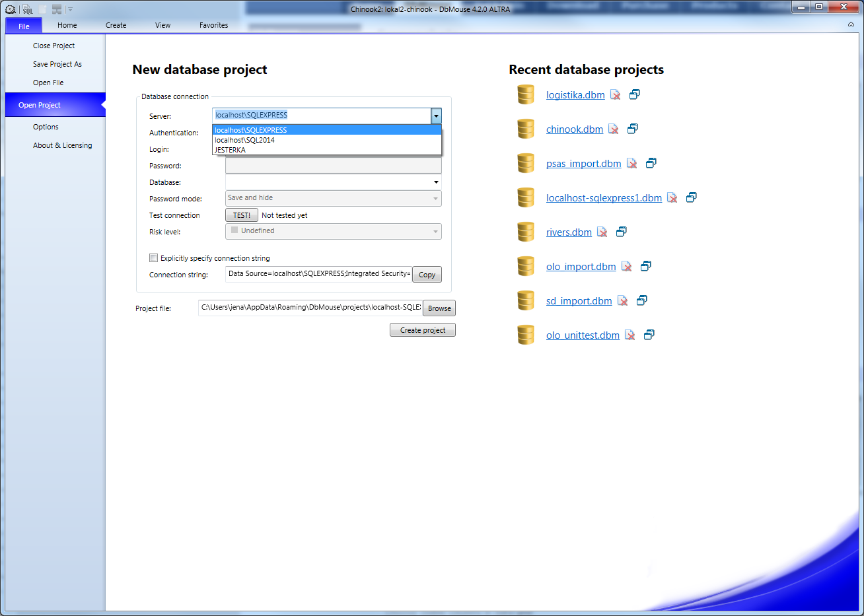The height and width of the screenshot is (616, 864).
Task: Remove olo_import.dbm from recent projects
Action: click(626, 266)
